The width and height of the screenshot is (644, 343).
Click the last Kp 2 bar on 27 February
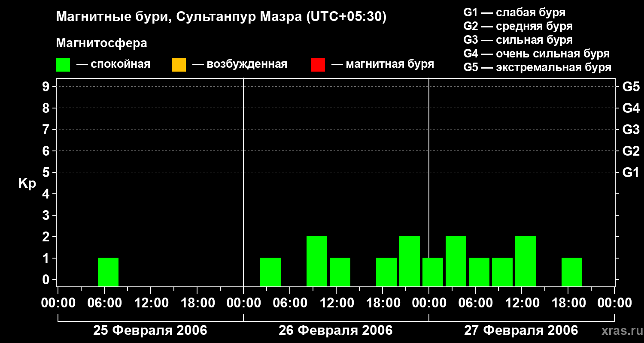tap(526, 261)
